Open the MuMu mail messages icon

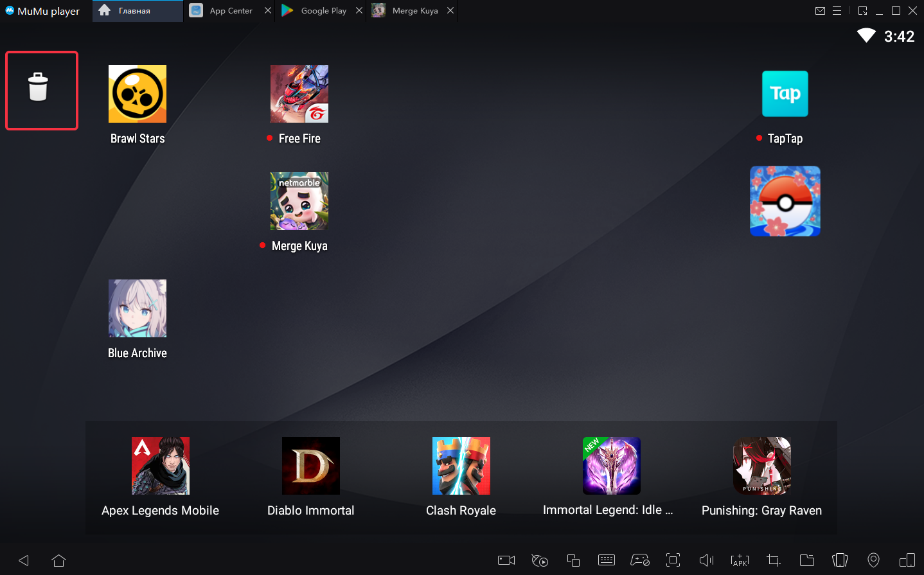820,11
